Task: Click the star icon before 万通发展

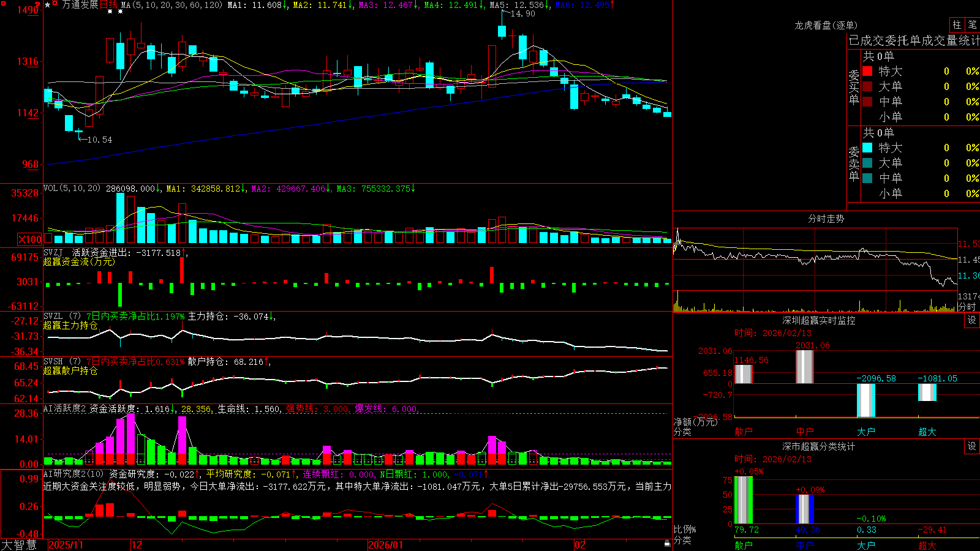Action: pyautogui.click(x=48, y=5)
